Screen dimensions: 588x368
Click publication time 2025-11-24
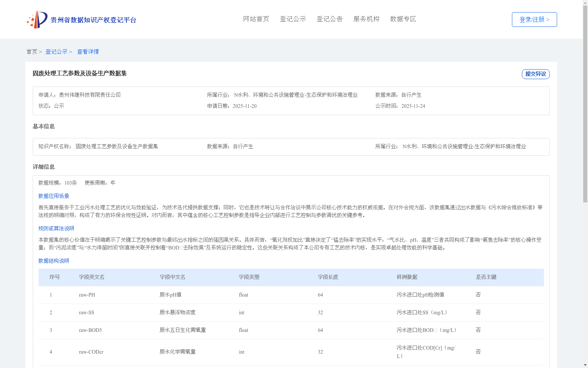[x=413, y=106]
